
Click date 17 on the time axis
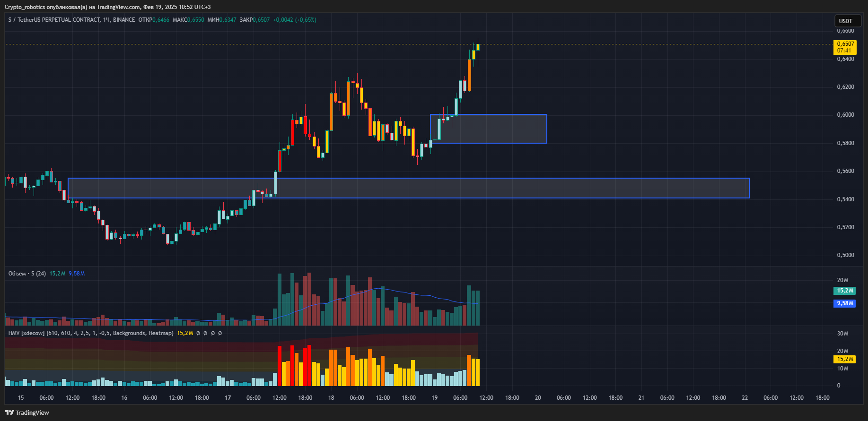click(228, 398)
